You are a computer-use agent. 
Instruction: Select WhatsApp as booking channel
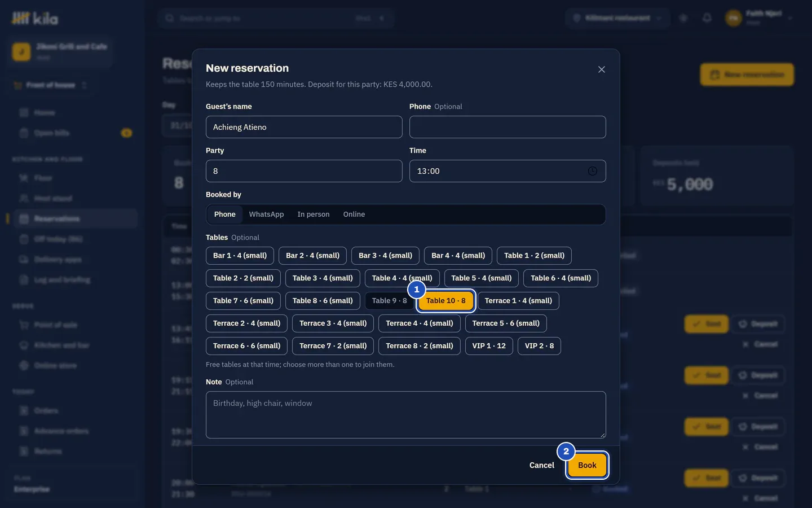pyautogui.click(x=266, y=214)
